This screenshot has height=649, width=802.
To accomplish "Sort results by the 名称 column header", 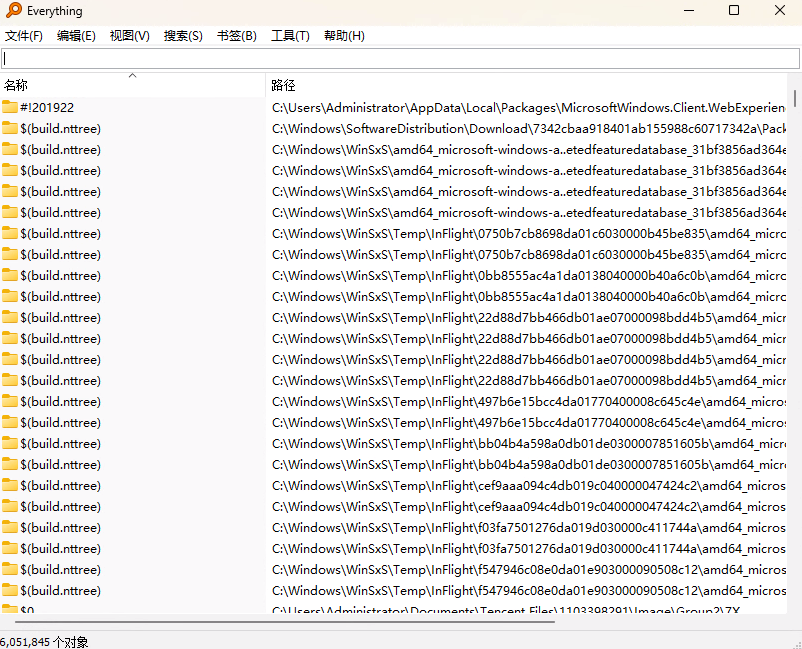I will coord(132,85).
